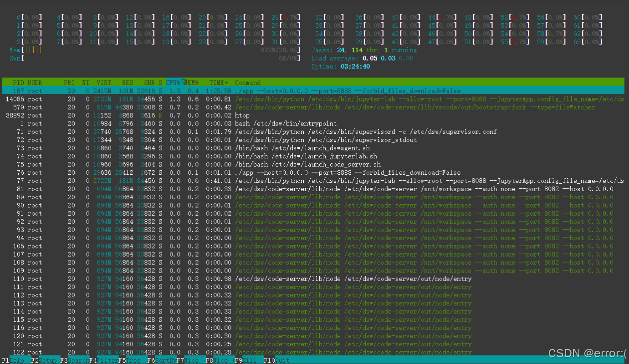Click the Mem usage meter bar

click(x=27, y=50)
